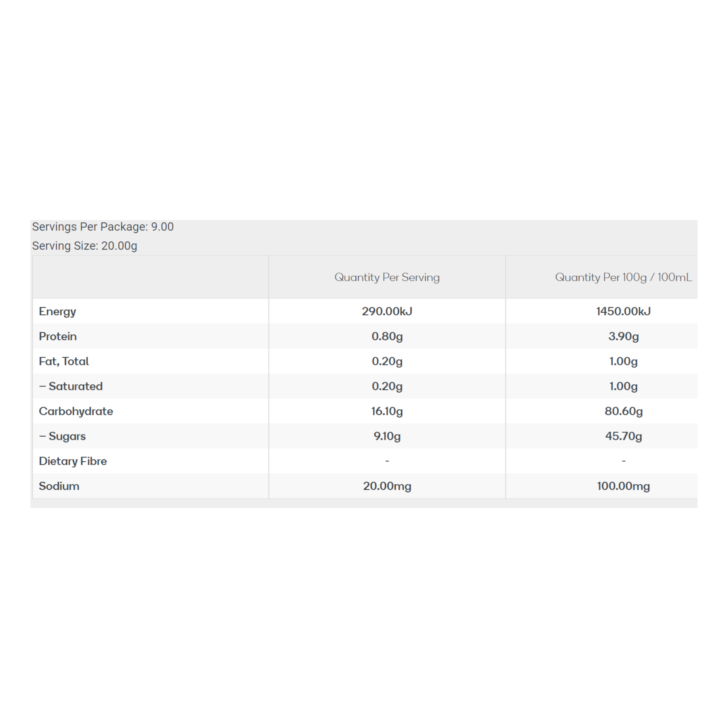The image size is (728, 728).
Task: Select the Quantity Per 100g / 100mL header
Action: click(623, 277)
